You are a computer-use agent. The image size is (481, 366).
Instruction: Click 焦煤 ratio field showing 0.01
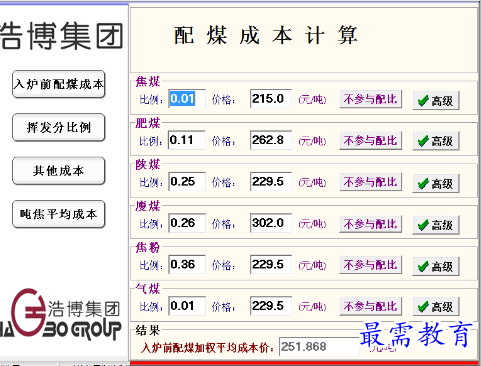click(187, 99)
